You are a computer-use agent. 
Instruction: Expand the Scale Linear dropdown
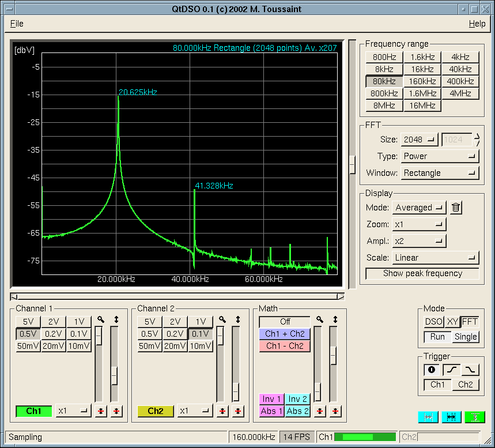[x=436, y=258]
